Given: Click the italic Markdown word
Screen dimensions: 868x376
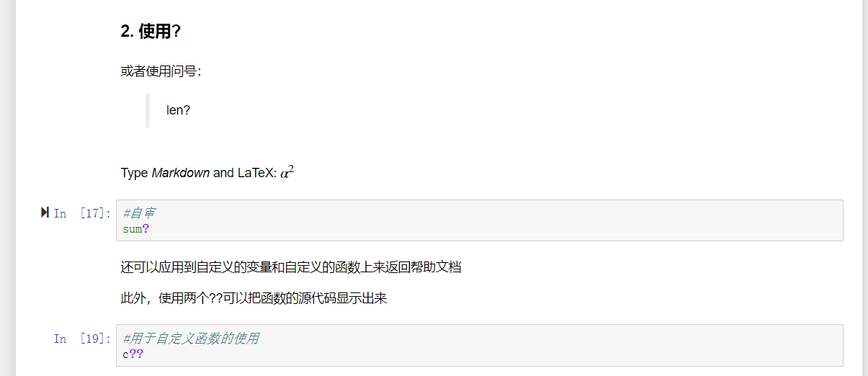Looking at the screenshot, I should point(181,173).
